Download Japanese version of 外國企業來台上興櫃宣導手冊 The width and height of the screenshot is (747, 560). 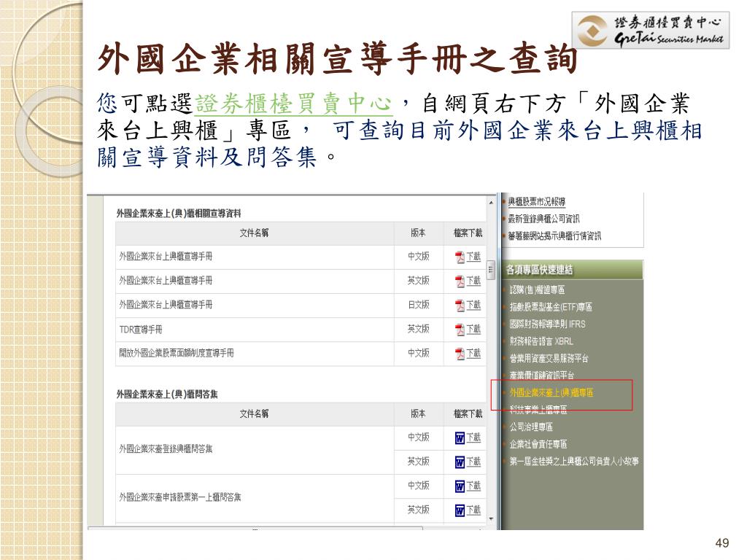pos(473,304)
